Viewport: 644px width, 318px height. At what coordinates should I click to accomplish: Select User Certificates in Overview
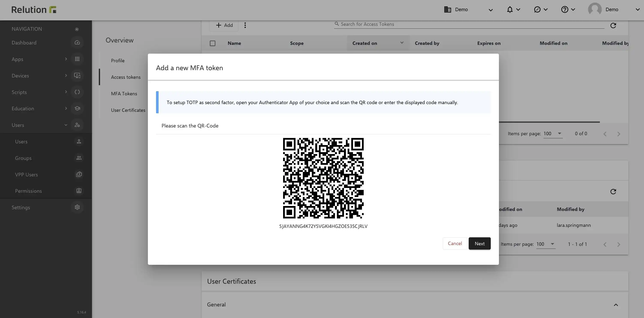pos(128,110)
